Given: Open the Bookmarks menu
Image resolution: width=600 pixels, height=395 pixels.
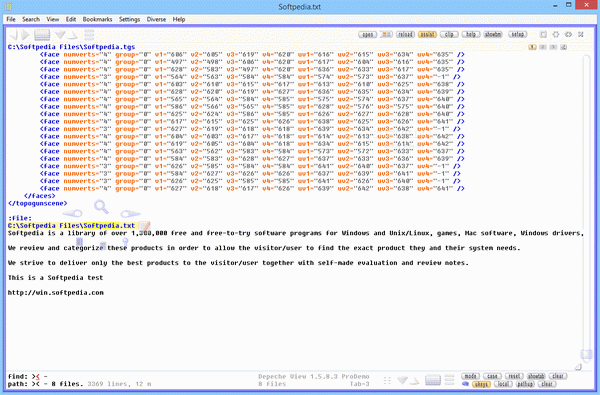Looking at the screenshot, I should pos(97,19).
